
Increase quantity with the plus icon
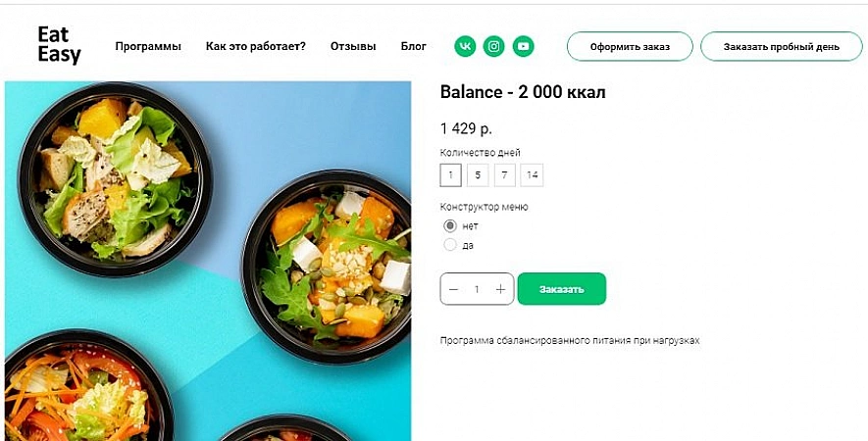tap(500, 289)
